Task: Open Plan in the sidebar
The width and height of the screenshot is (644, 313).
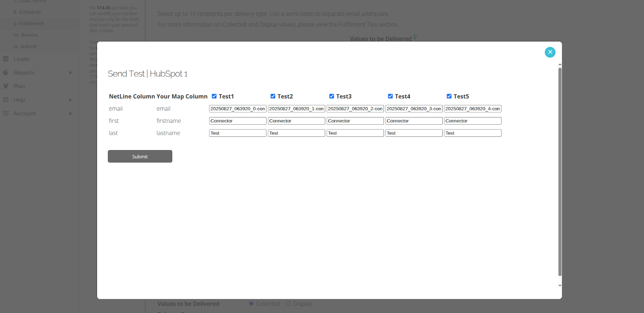Action: pos(19,86)
